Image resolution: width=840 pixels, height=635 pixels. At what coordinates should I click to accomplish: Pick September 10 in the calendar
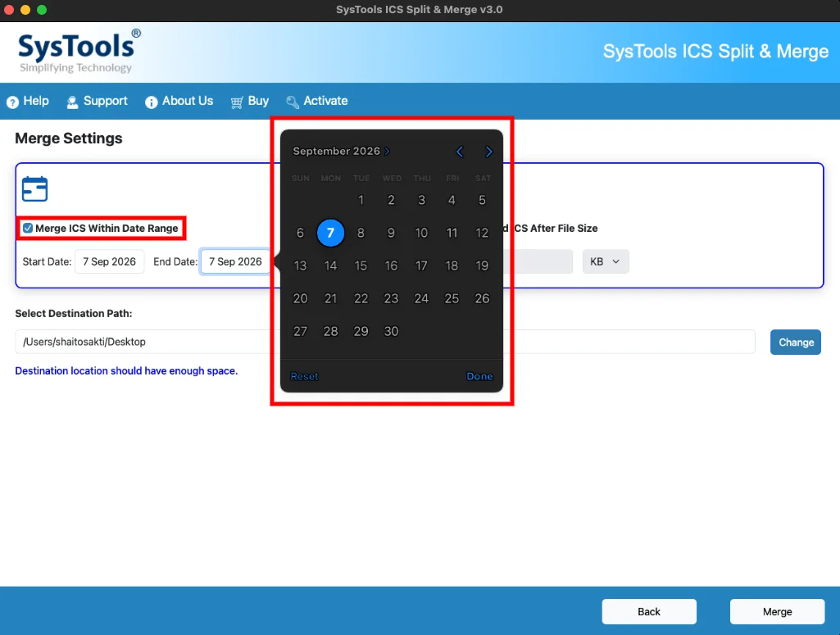421,233
